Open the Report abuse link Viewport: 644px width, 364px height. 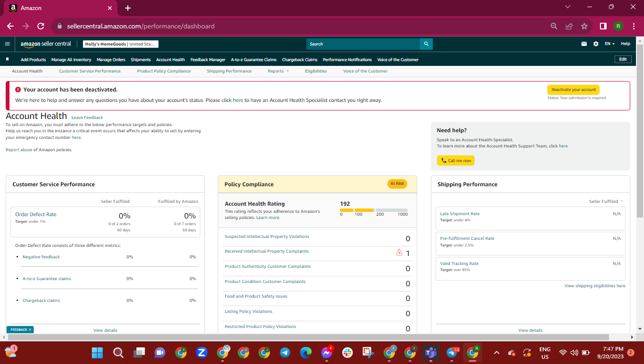coord(19,150)
